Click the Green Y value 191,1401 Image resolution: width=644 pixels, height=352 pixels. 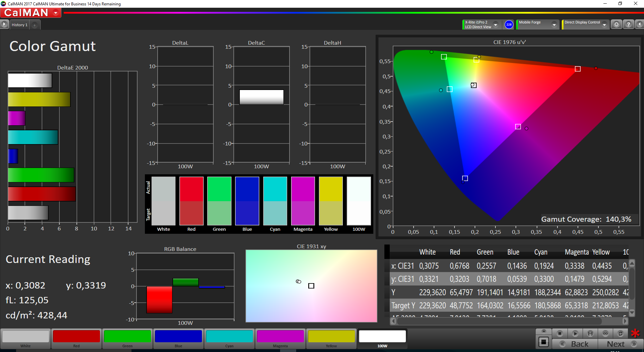(490, 293)
